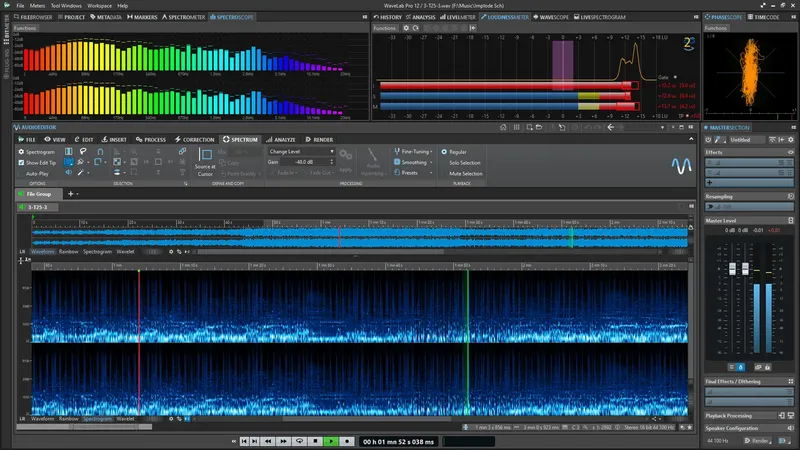
Task: Switch to the Analyze ribbon tab
Action: (284, 139)
